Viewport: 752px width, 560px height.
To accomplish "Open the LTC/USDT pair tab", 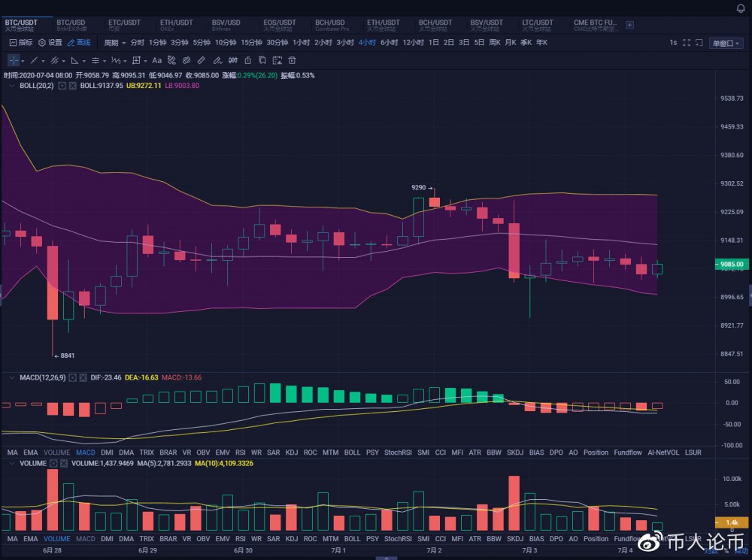I will 537,25.
